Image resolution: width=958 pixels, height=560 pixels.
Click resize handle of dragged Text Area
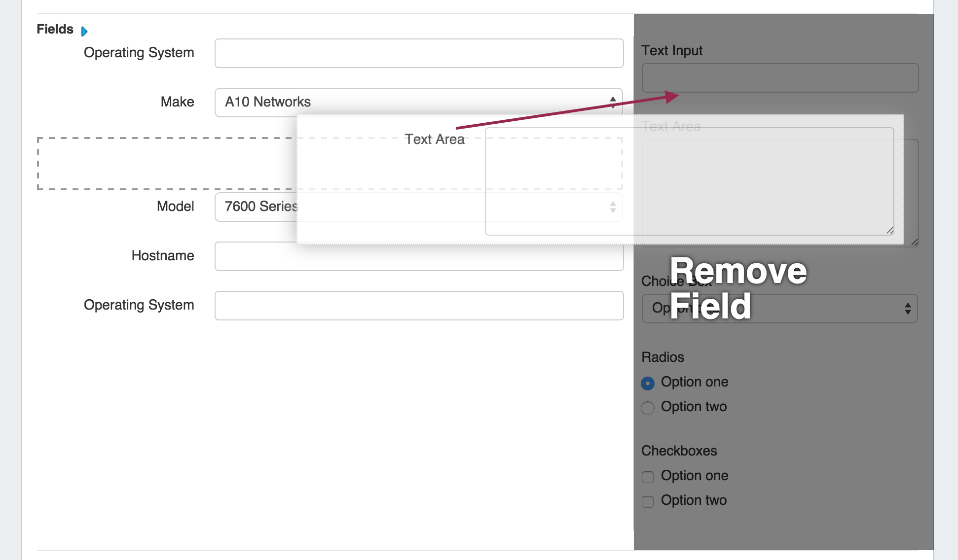tap(890, 231)
